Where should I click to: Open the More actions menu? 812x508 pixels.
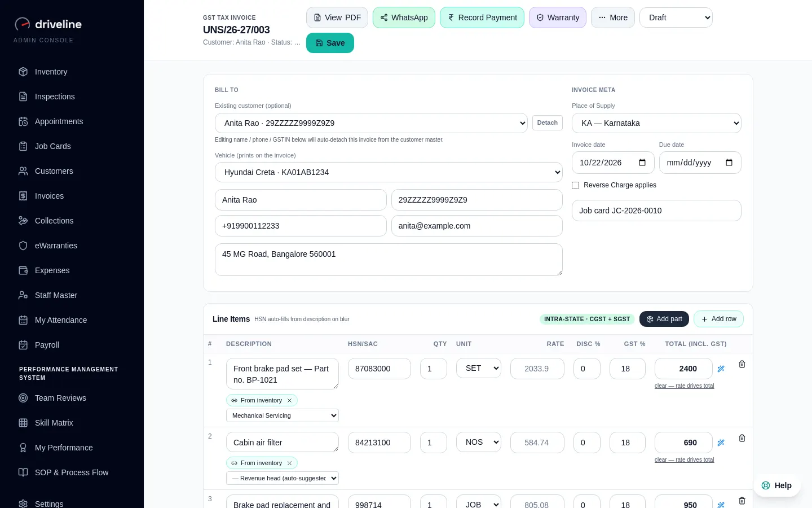(x=613, y=17)
